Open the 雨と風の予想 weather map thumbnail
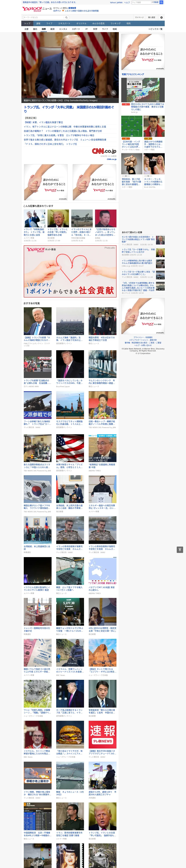The image size is (186, 868). point(143,90)
